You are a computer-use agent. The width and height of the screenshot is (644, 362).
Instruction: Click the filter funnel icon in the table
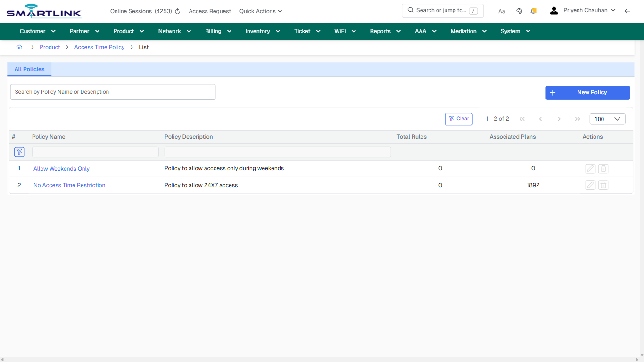coord(19,152)
